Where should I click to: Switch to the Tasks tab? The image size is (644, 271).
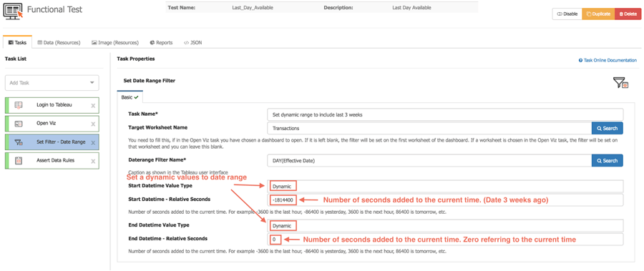click(x=17, y=42)
